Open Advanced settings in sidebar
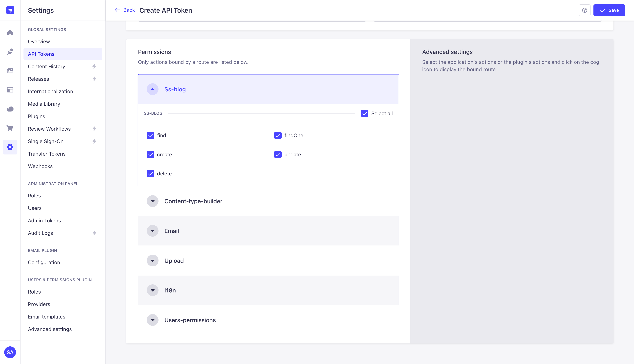Viewport: 634px width, 364px height. (x=63, y=329)
